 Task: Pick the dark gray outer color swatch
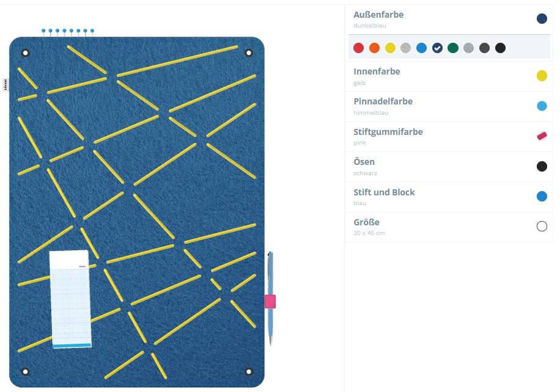click(x=484, y=48)
